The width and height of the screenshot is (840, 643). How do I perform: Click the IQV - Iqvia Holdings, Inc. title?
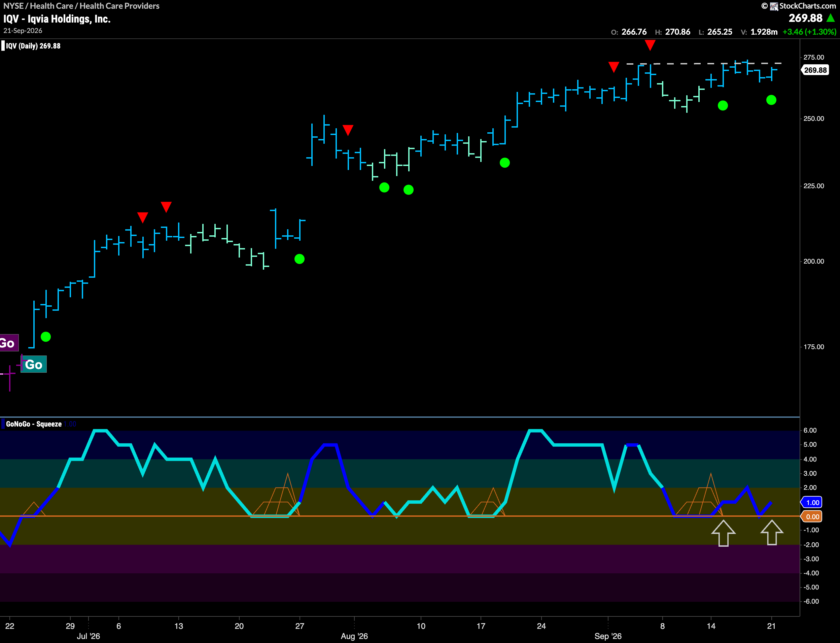(x=57, y=19)
